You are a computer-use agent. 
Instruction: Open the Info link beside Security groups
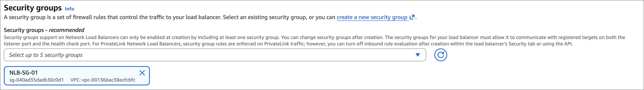69,9
